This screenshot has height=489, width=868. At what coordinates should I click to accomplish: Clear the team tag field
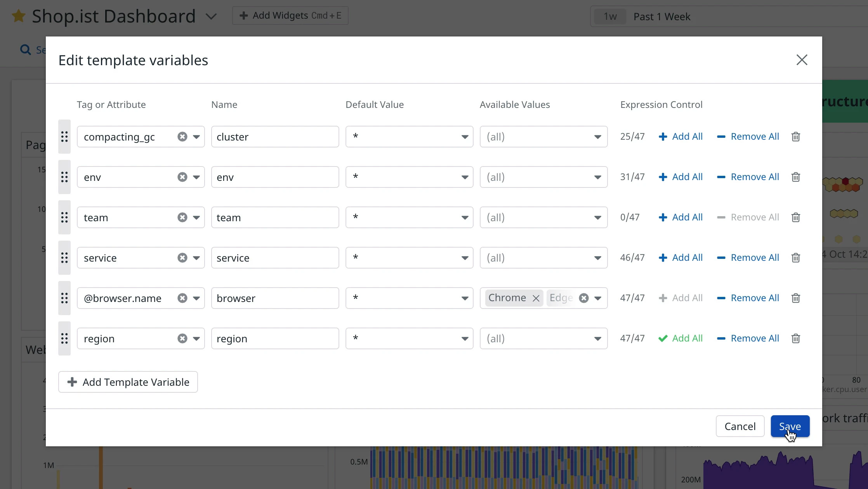tap(182, 217)
